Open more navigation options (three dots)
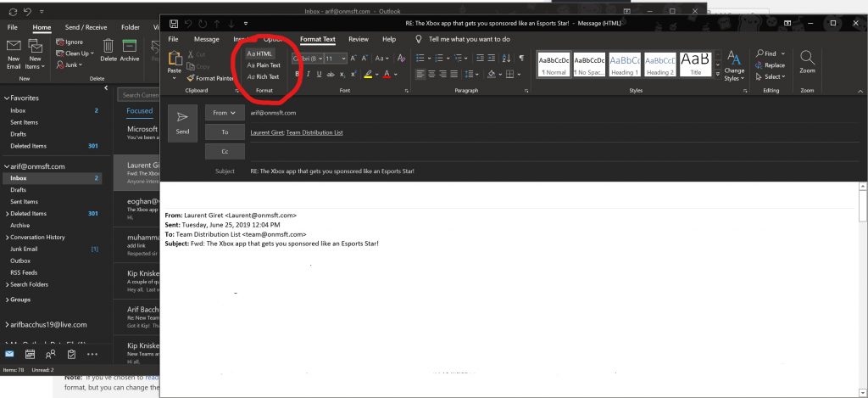The height and width of the screenshot is (398, 868). tap(92, 354)
